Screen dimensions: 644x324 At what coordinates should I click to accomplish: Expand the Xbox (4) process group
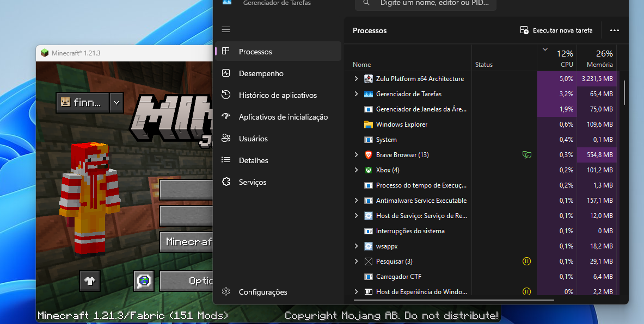point(356,170)
